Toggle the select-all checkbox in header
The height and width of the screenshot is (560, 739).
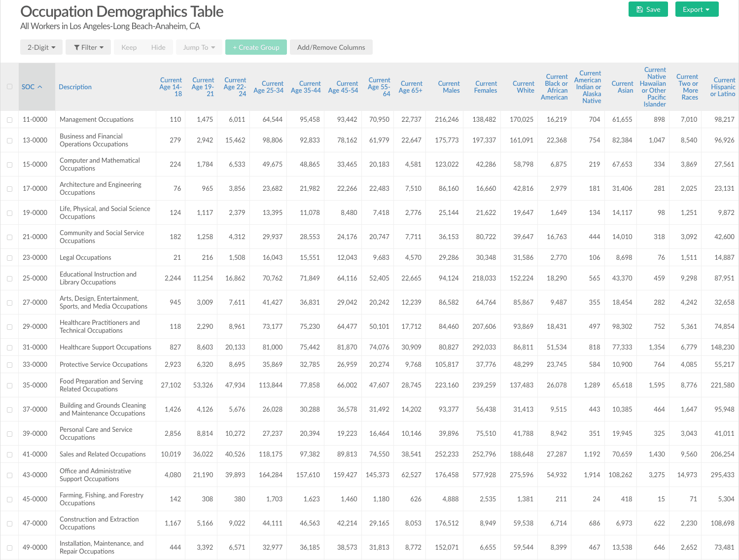[9, 87]
